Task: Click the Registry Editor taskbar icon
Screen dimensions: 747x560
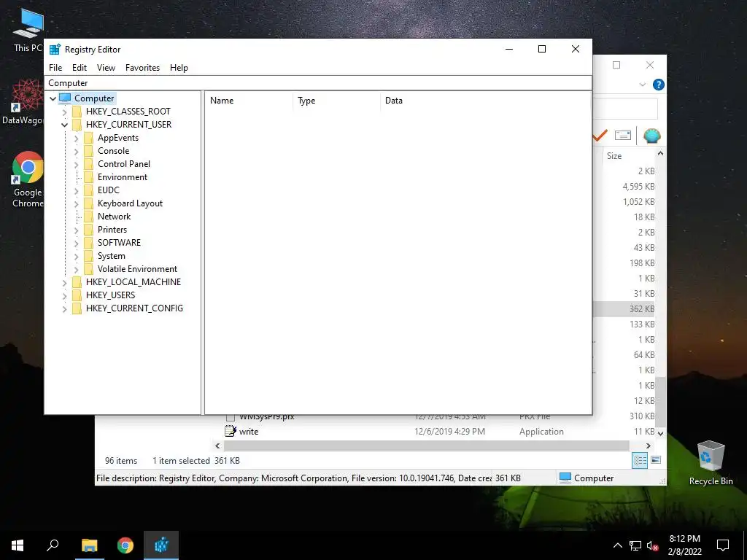Action: 161,545
